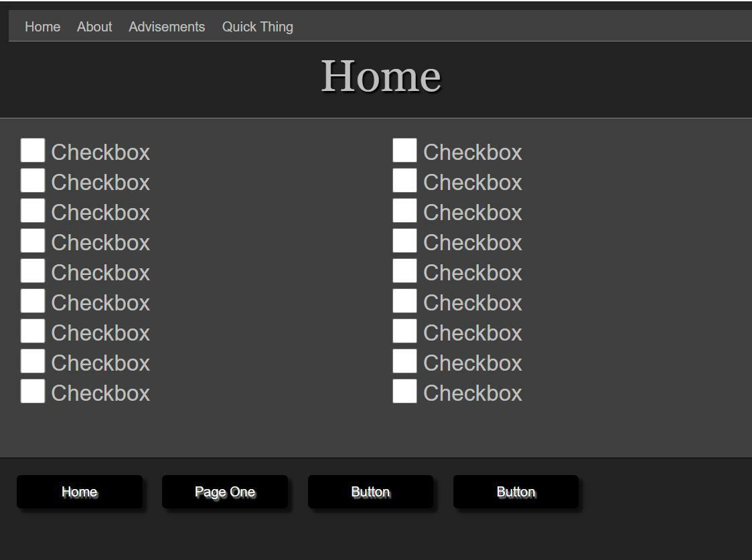
Task: Check the sixth checkbox in the right column
Action: [404, 301]
